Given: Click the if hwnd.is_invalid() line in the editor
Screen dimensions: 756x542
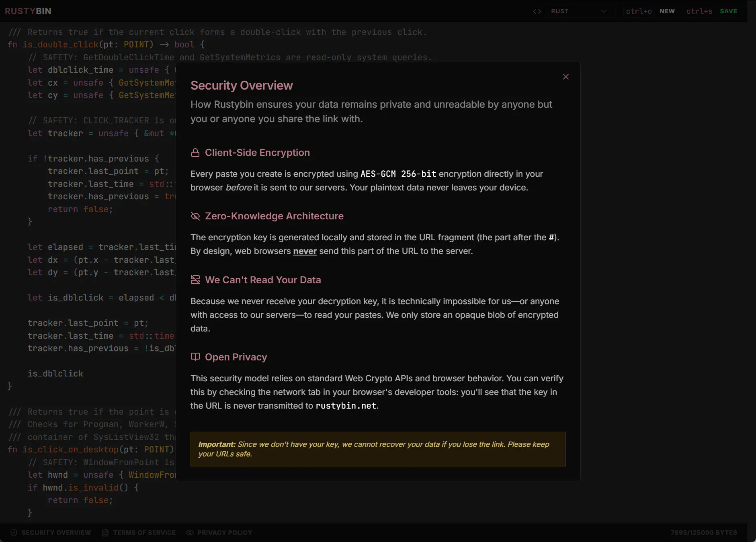Looking at the screenshot, I should pos(83,488).
